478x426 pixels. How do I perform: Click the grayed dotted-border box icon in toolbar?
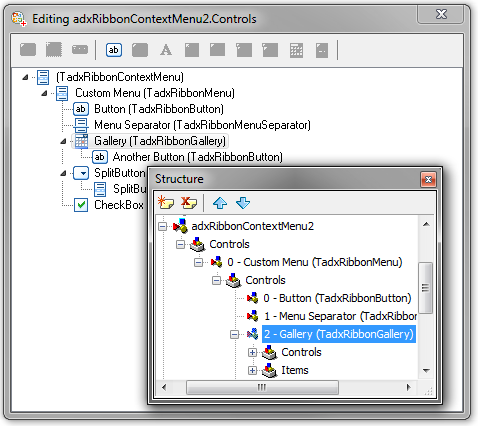54,50
